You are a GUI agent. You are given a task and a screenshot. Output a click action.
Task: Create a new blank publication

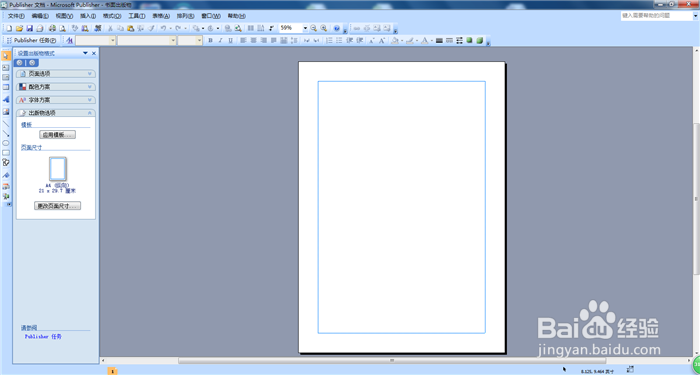[x=9, y=28]
